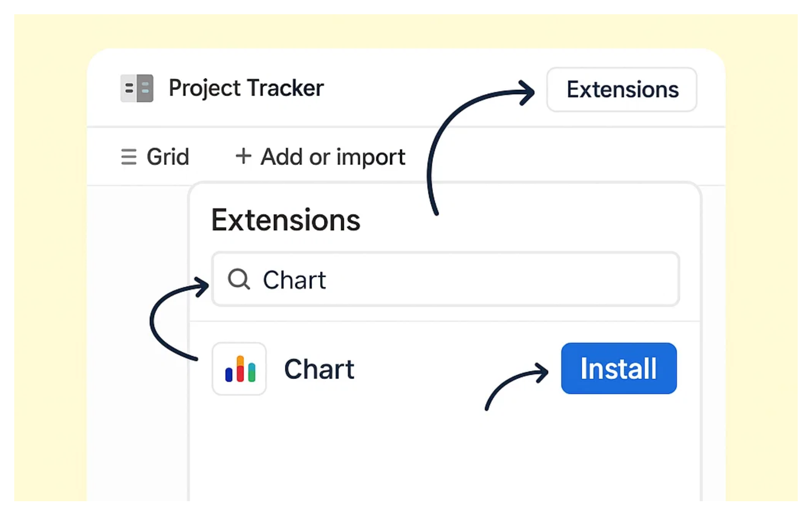Toggle the Extensions button in top bar

click(x=621, y=89)
